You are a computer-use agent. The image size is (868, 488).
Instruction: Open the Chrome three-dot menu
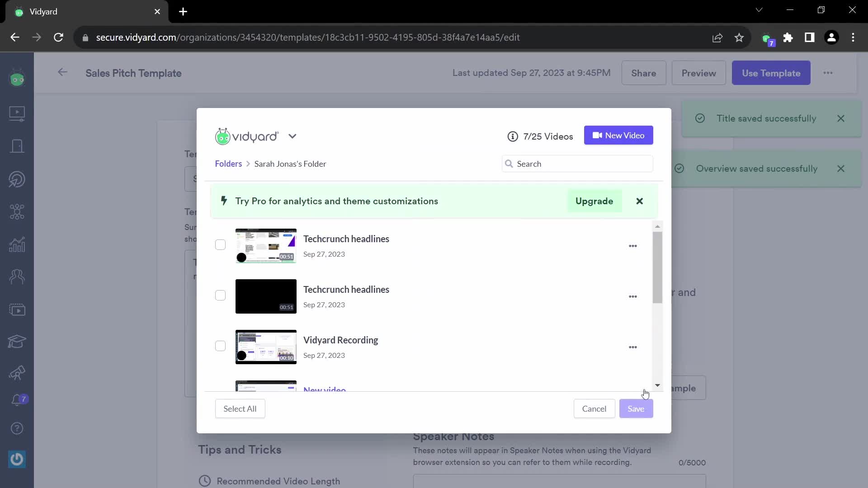[x=853, y=38]
